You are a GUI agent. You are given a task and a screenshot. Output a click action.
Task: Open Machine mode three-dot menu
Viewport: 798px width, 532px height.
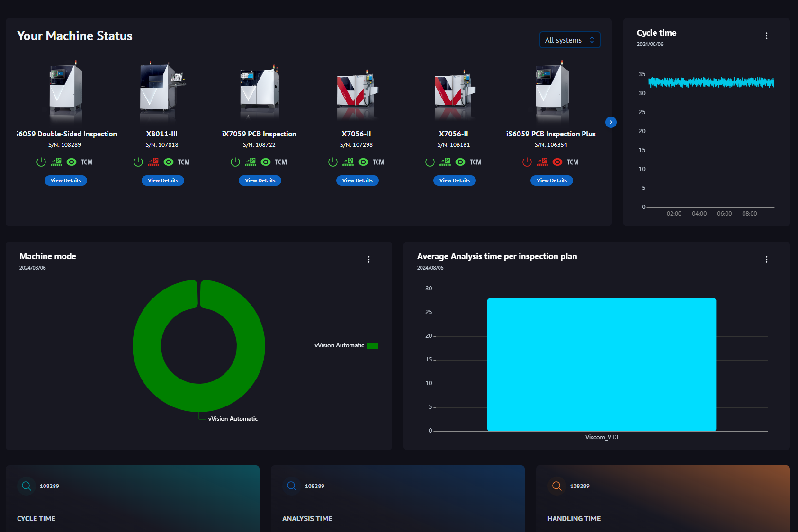point(368,260)
